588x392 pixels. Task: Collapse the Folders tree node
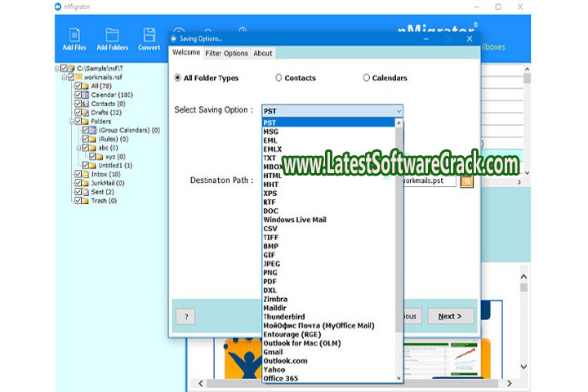pyautogui.click(x=70, y=122)
